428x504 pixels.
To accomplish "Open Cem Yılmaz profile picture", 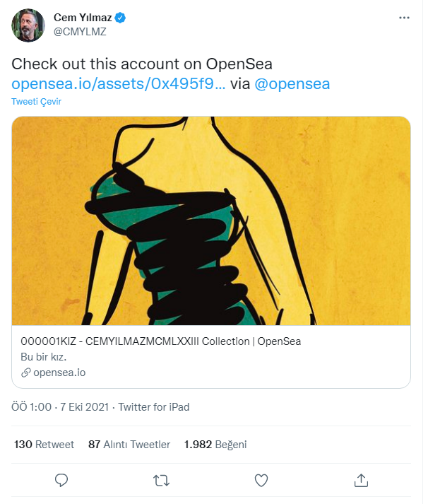I will 28,25.
